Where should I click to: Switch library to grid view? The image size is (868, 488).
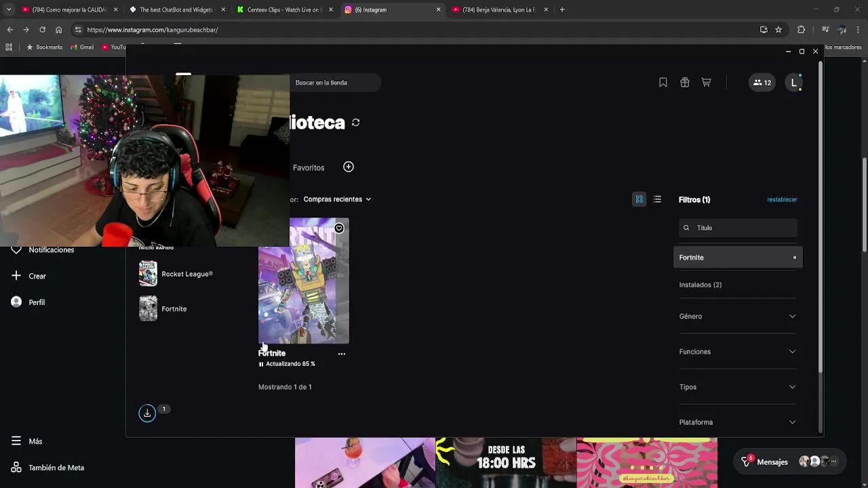639,199
